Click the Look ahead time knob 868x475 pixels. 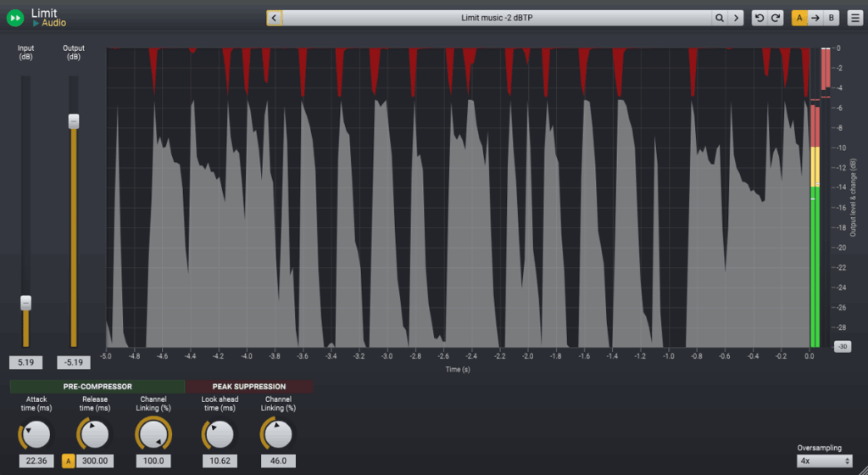click(220, 435)
